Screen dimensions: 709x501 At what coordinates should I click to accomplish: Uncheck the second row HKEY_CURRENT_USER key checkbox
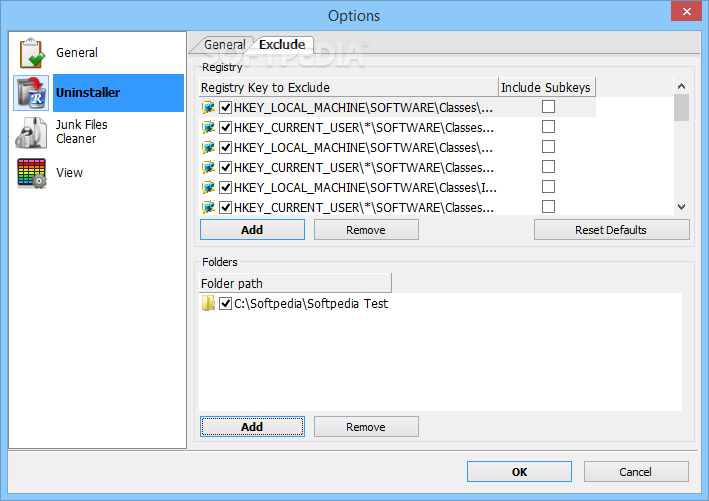coord(225,128)
